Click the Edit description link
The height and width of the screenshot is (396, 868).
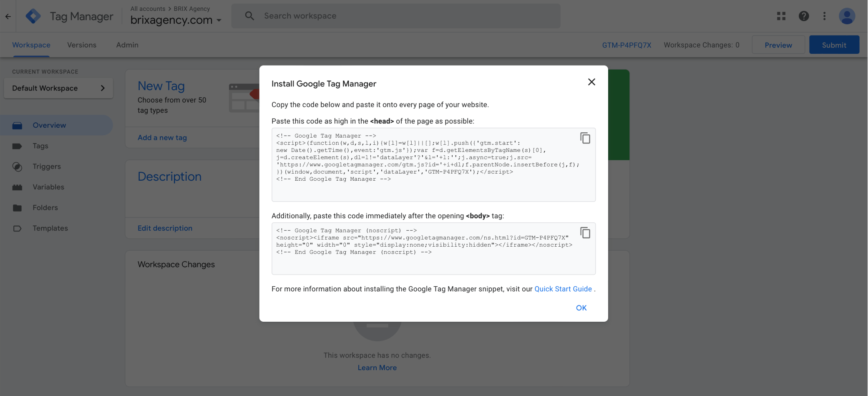tap(165, 228)
